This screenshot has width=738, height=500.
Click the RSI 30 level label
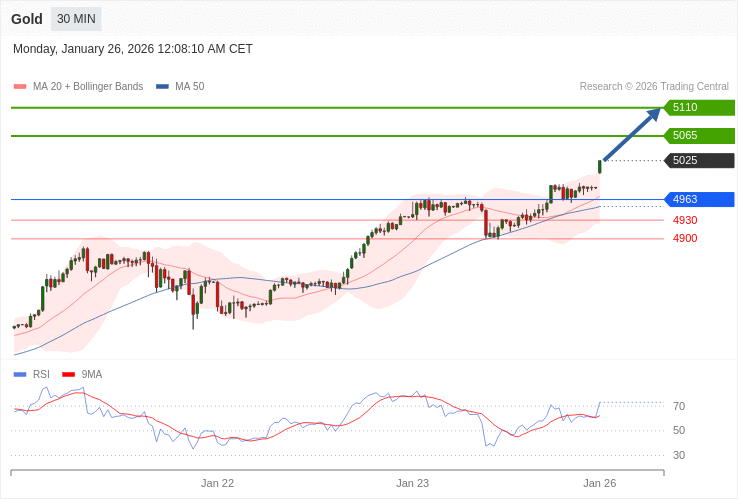pyautogui.click(x=679, y=455)
